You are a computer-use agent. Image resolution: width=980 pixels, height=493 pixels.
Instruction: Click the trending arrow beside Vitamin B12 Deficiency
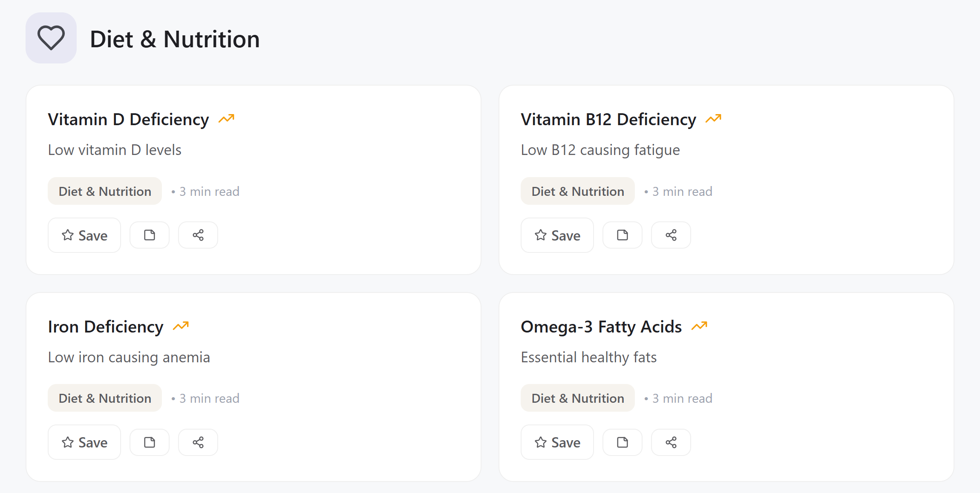[x=713, y=118]
